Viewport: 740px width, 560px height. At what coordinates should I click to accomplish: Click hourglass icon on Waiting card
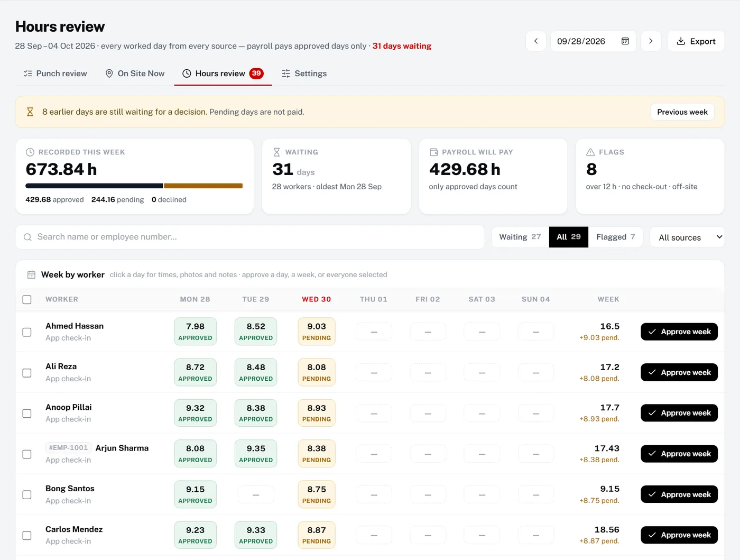click(276, 152)
